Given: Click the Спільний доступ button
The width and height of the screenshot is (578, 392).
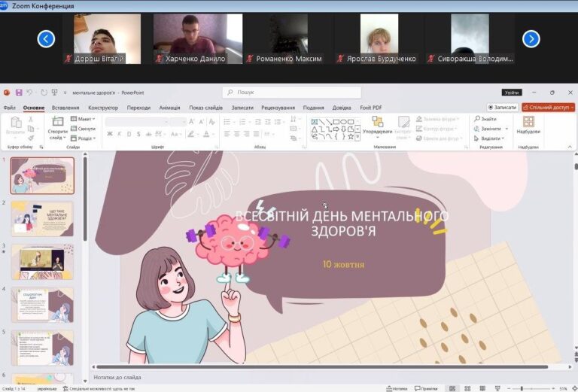Looking at the screenshot, I should click(548, 108).
